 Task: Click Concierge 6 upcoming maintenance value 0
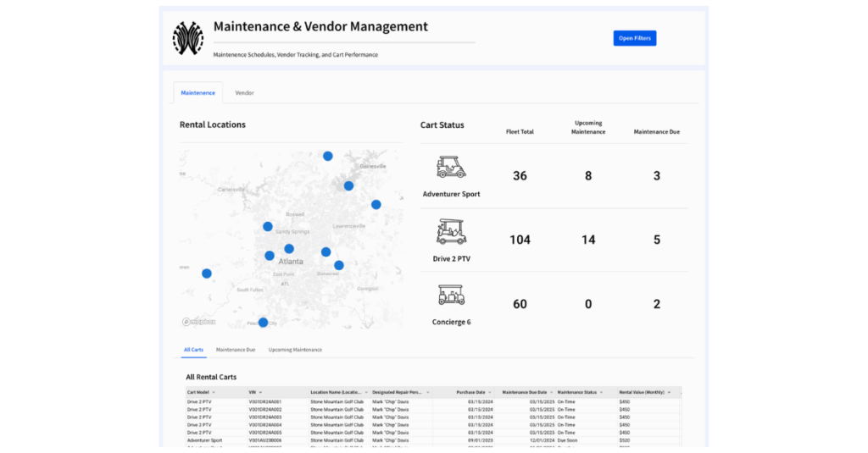click(x=588, y=304)
